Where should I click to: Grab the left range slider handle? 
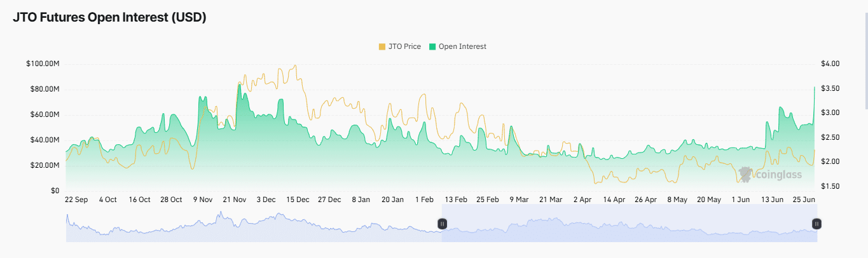(x=442, y=224)
